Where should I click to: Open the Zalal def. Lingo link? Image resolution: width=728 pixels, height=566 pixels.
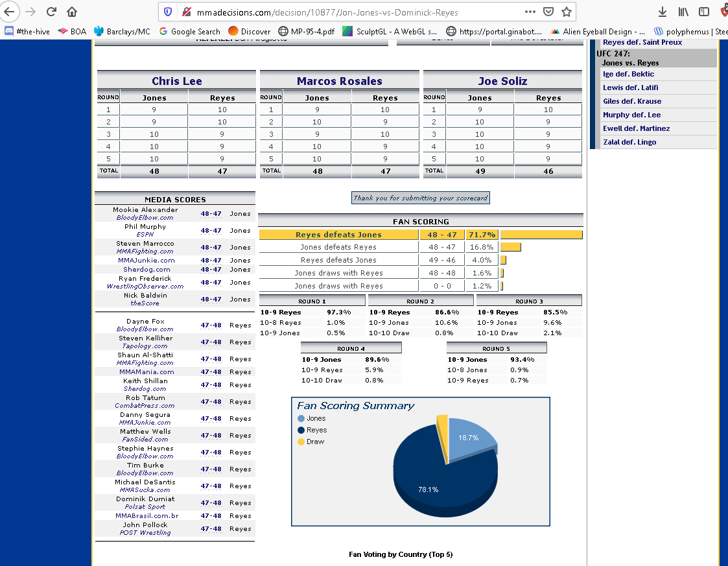point(629,142)
